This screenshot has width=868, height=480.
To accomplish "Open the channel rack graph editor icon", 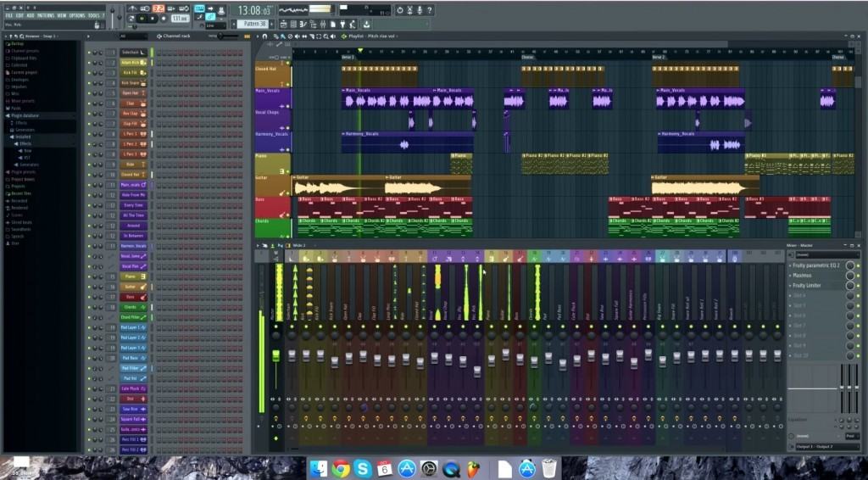I will 248,36.
